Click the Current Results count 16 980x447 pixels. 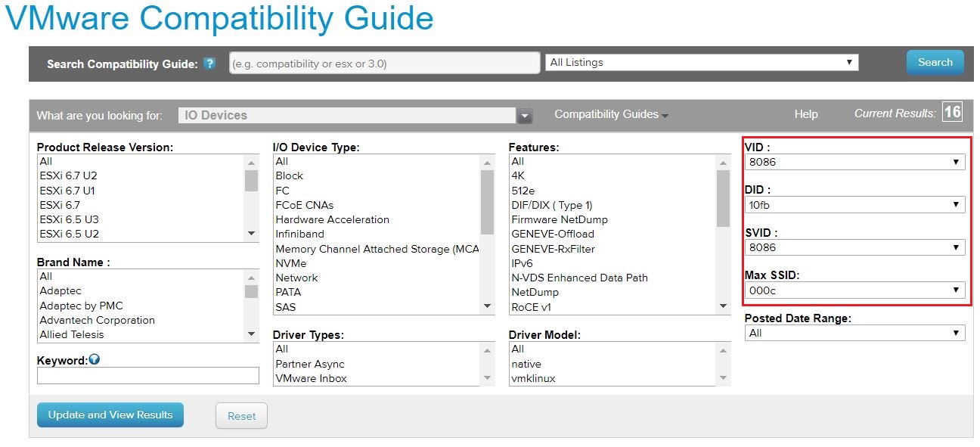(953, 113)
